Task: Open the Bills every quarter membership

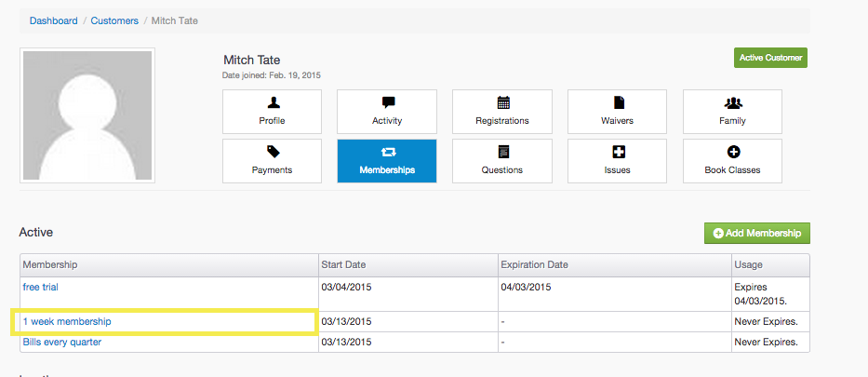Action: (62, 342)
